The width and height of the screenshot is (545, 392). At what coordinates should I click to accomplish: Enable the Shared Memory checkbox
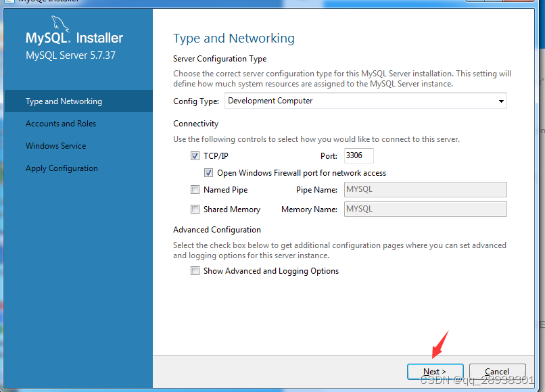click(195, 210)
